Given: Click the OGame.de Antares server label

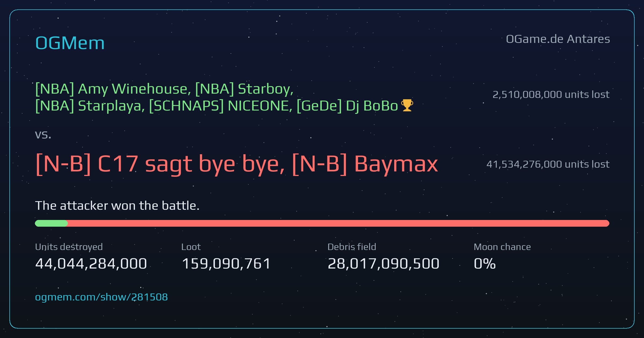Looking at the screenshot, I should click(x=558, y=39).
